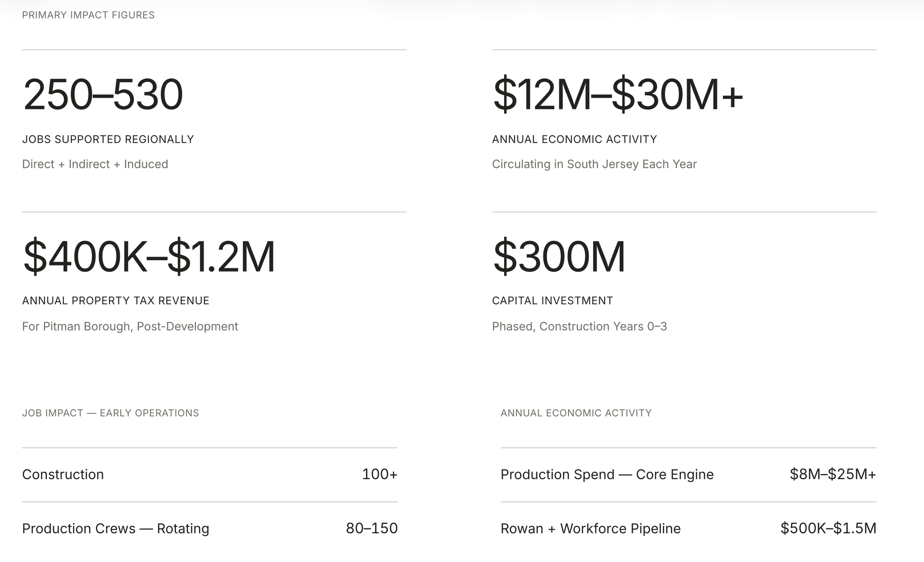924x562 pixels.
Task: Select the '$400K–$1.2M' figure
Action: click(149, 256)
